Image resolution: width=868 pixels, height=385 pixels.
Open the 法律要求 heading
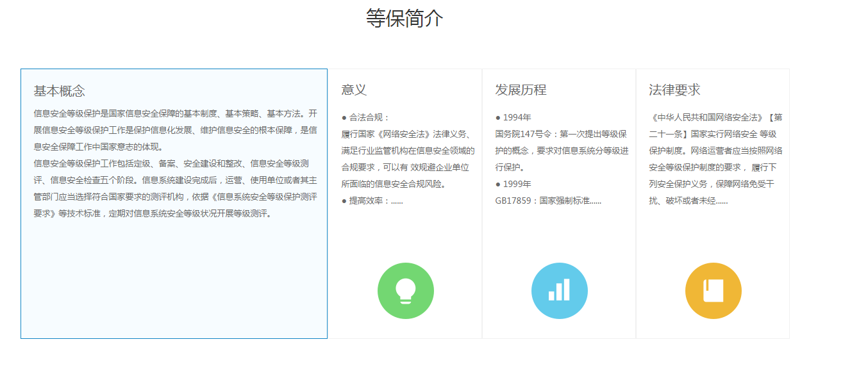tap(674, 90)
